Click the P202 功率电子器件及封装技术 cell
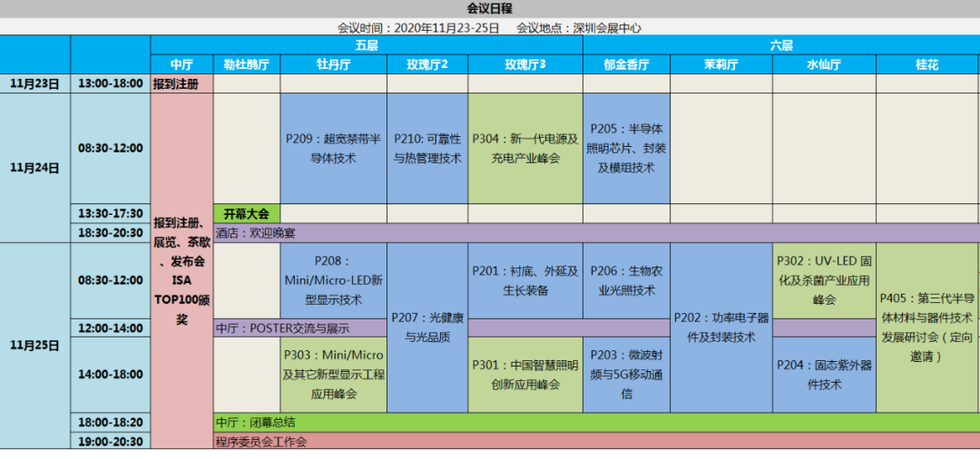This screenshot has width=980, height=459. (721, 327)
